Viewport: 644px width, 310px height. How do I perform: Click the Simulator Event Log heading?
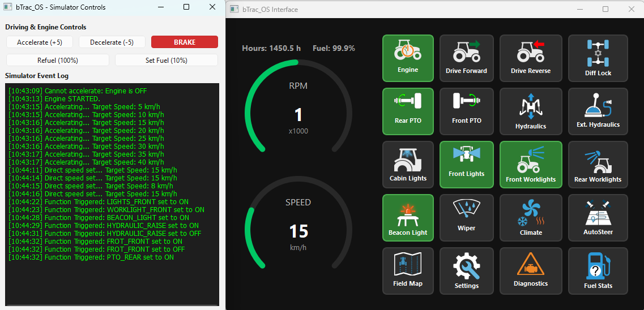click(37, 76)
